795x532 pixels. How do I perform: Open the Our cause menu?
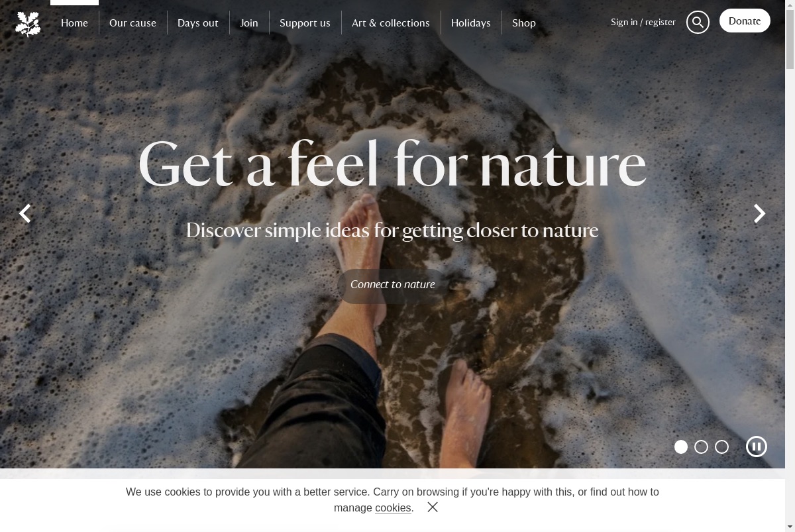(x=132, y=23)
